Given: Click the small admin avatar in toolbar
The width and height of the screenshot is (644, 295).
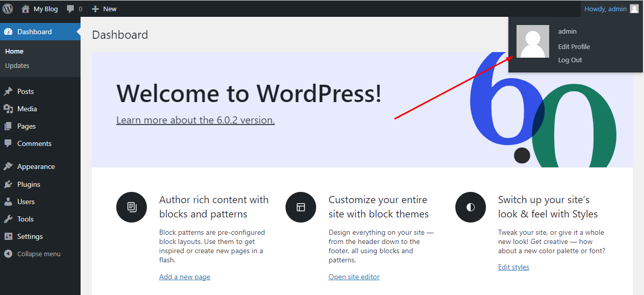Looking at the screenshot, I should (x=634, y=9).
